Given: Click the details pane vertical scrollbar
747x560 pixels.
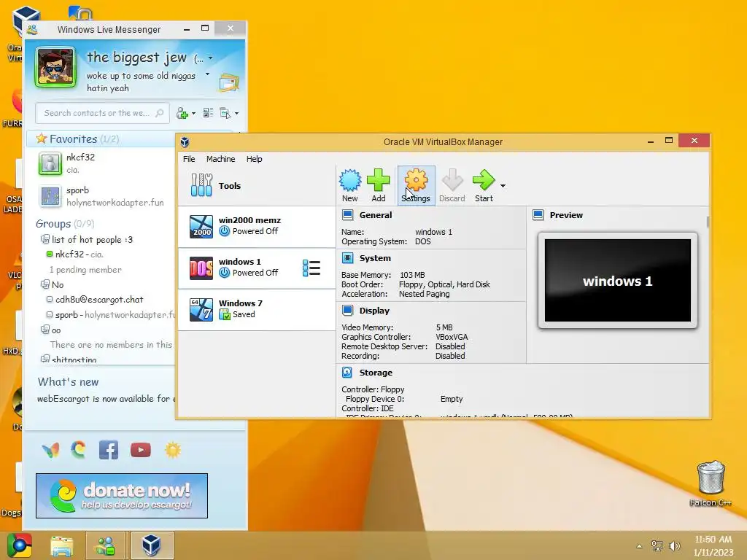Looking at the screenshot, I should coord(708,222).
